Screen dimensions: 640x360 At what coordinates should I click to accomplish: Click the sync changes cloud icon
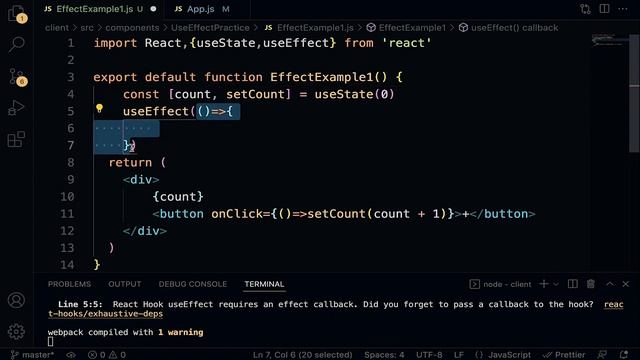71,355
